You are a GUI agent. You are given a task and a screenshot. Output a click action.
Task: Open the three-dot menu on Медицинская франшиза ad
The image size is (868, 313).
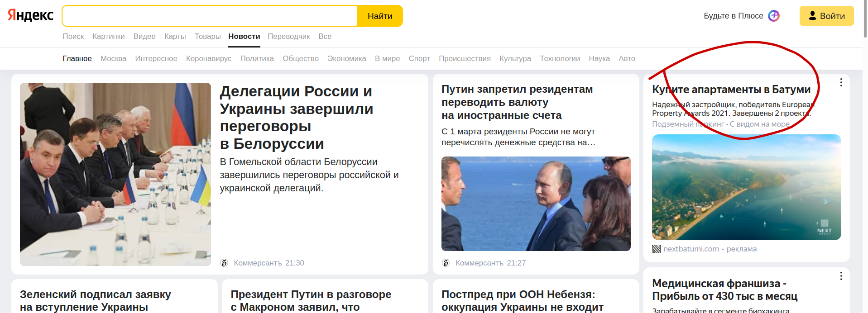click(x=841, y=276)
